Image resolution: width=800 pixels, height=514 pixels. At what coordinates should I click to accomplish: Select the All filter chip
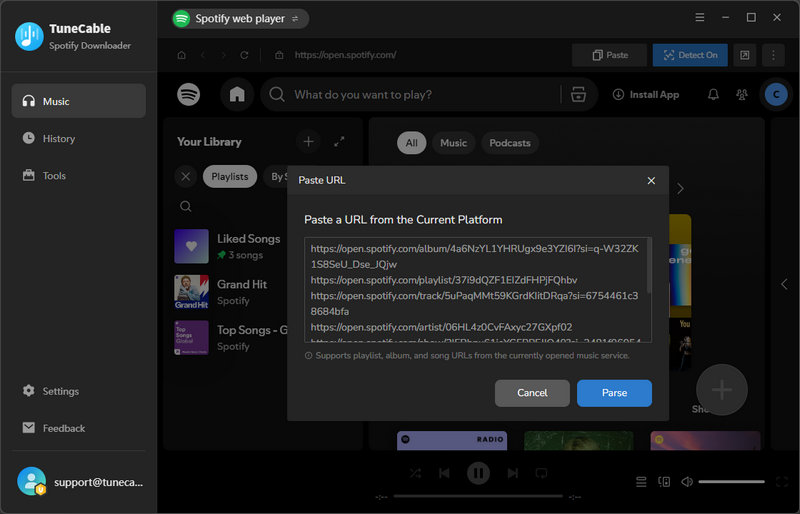(411, 143)
